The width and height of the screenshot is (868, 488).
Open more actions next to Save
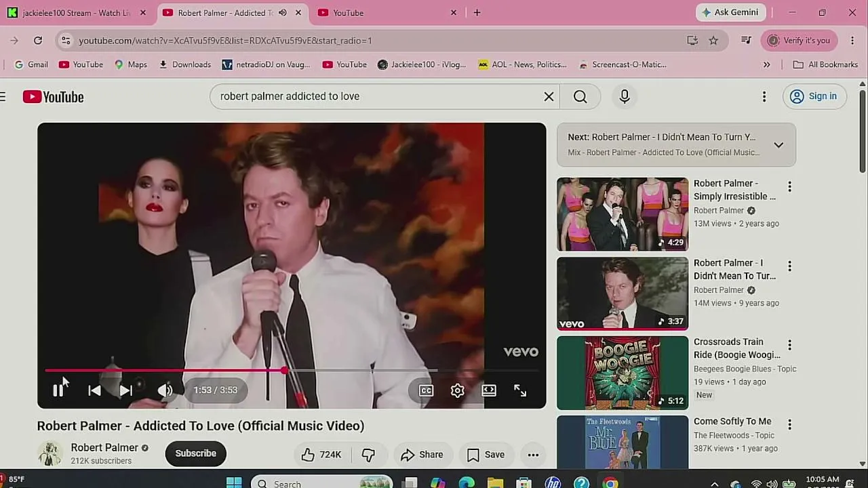[533, 455]
